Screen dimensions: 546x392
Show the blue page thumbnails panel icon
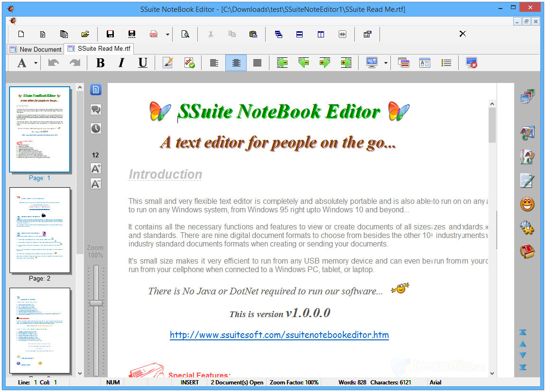coord(96,90)
